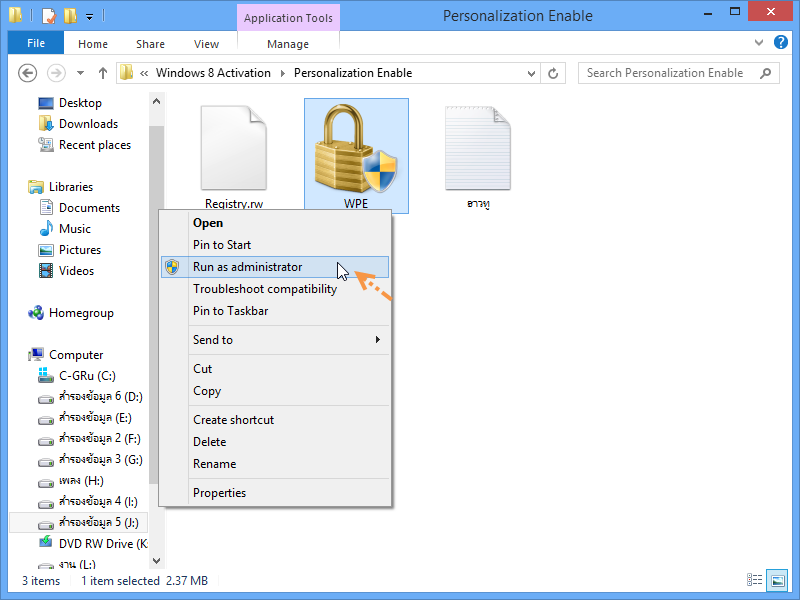
Task: Expand the Quick Access Toolbar customize arrow
Action: coord(89,17)
